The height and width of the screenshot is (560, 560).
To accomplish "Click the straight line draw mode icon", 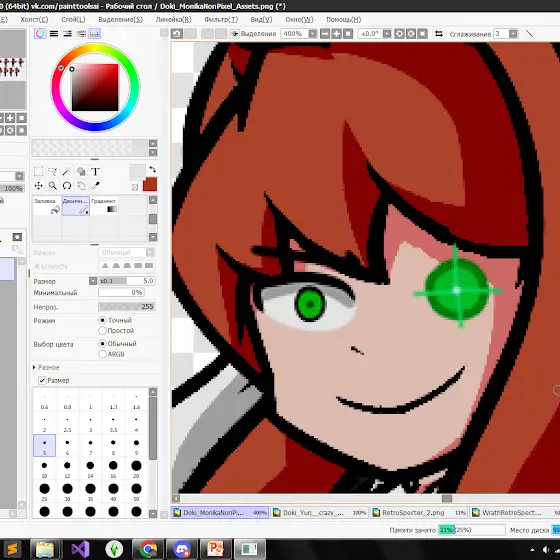I will click(530, 34).
